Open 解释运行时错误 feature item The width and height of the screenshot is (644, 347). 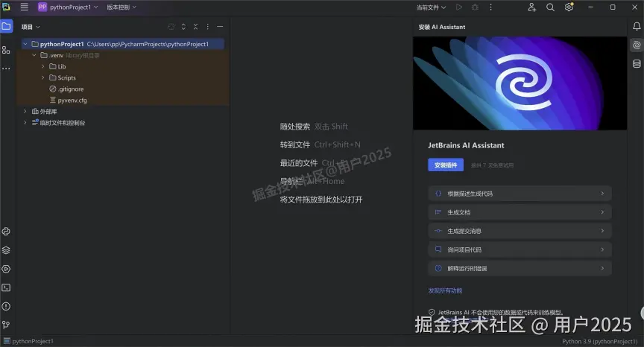point(520,268)
